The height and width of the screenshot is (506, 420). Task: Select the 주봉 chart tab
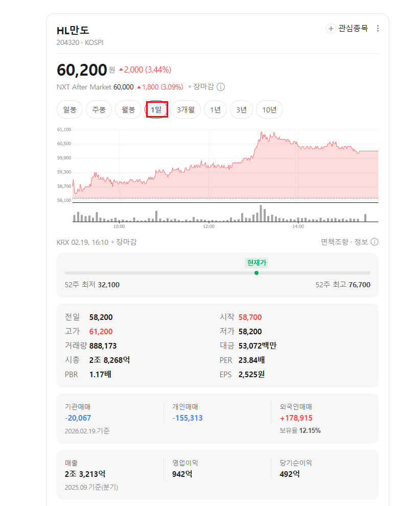point(99,110)
